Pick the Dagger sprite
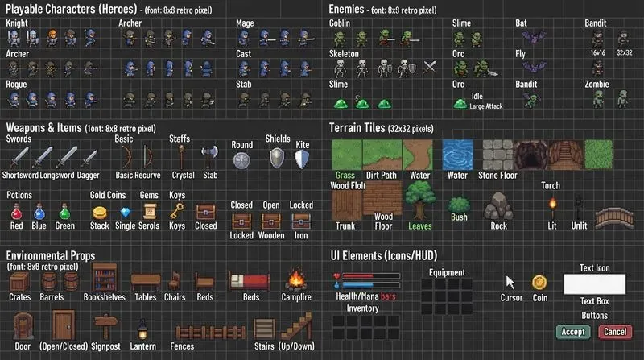644x360 pixels. pos(89,158)
